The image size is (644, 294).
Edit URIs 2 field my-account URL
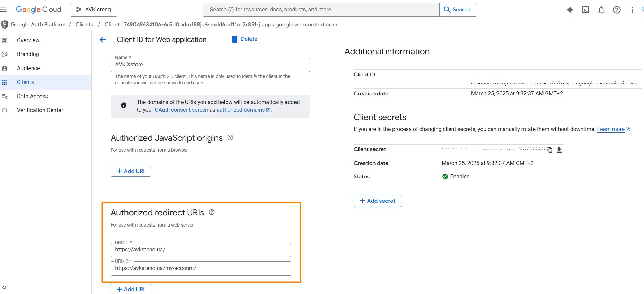(201, 268)
